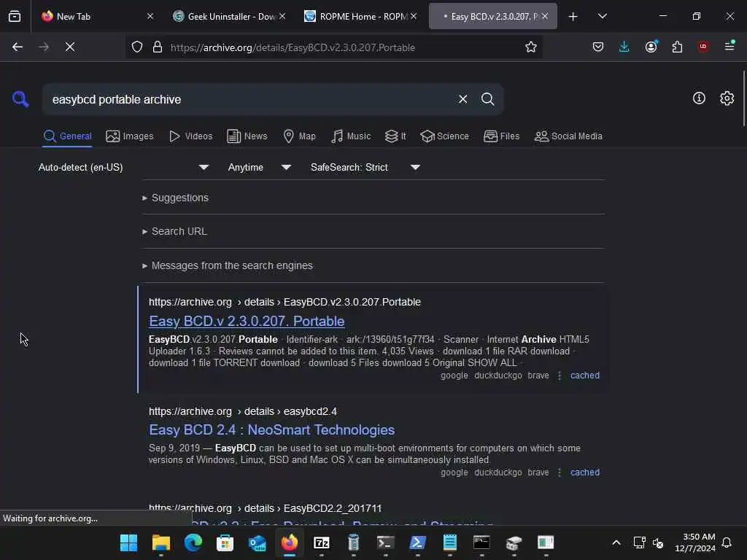Open Firefox downloads panel

click(624, 47)
